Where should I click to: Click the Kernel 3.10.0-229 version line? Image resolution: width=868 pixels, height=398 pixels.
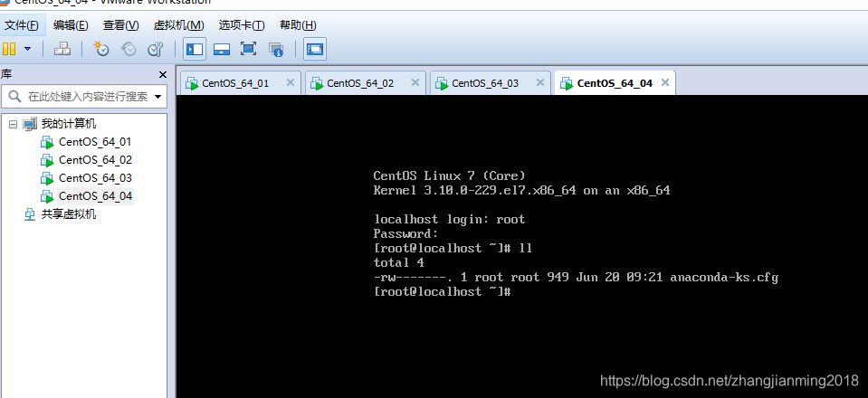click(521, 191)
